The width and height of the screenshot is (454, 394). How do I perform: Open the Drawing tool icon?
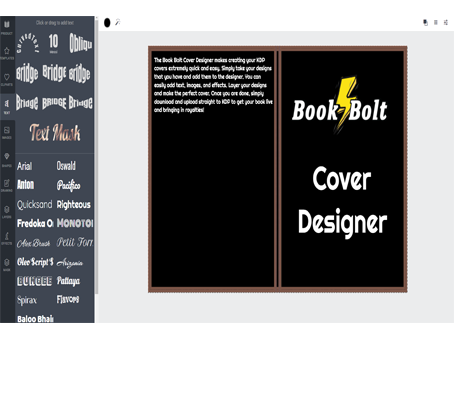[x=7, y=185]
